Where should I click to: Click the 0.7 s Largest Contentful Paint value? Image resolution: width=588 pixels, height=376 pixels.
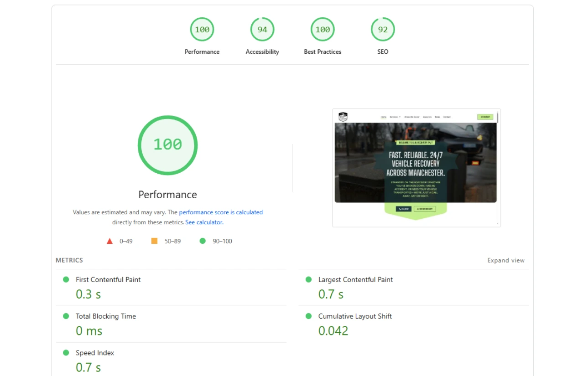[x=331, y=294]
